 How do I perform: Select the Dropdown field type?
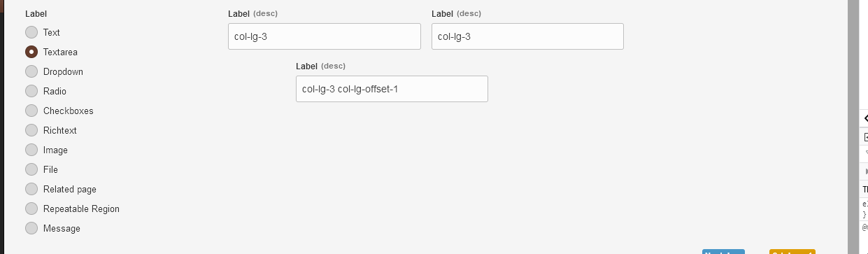[x=31, y=71]
